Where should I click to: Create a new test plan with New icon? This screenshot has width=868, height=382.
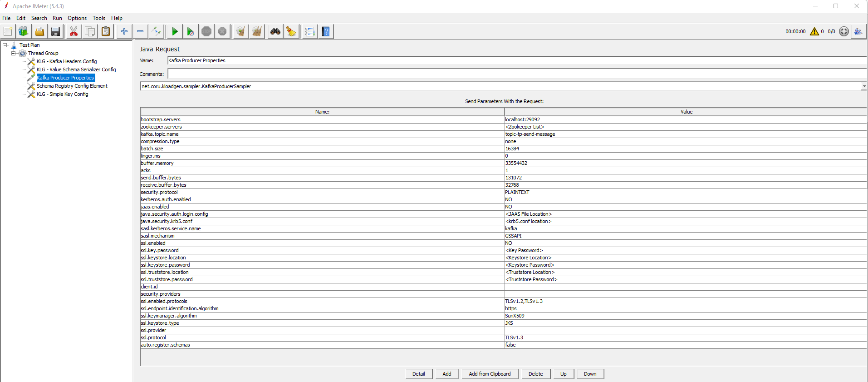pyautogui.click(x=8, y=31)
